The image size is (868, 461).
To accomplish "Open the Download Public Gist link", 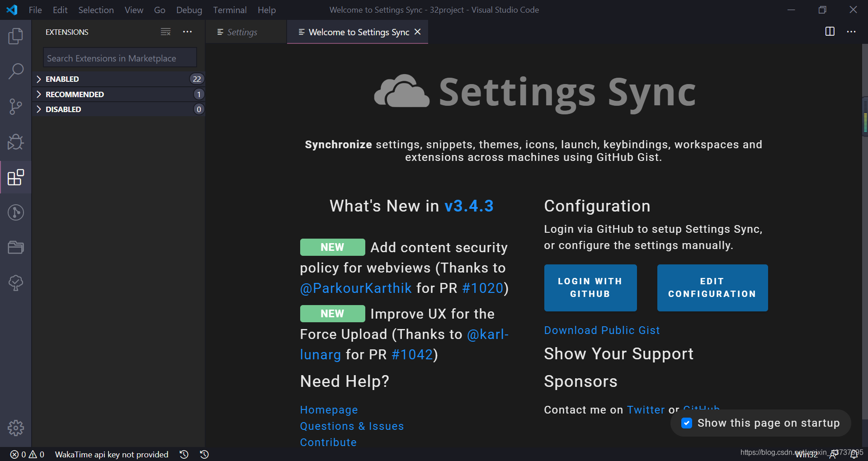I will [x=601, y=330].
